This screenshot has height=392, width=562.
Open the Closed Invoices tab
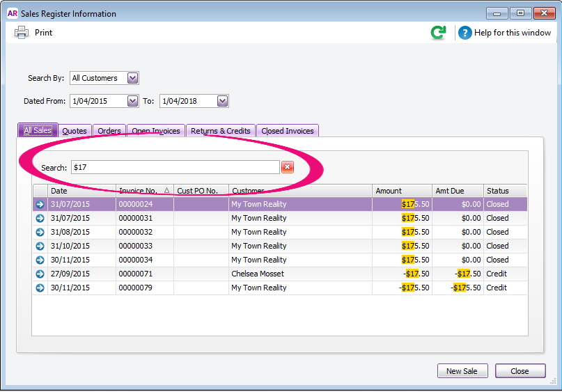pos(288,131)
